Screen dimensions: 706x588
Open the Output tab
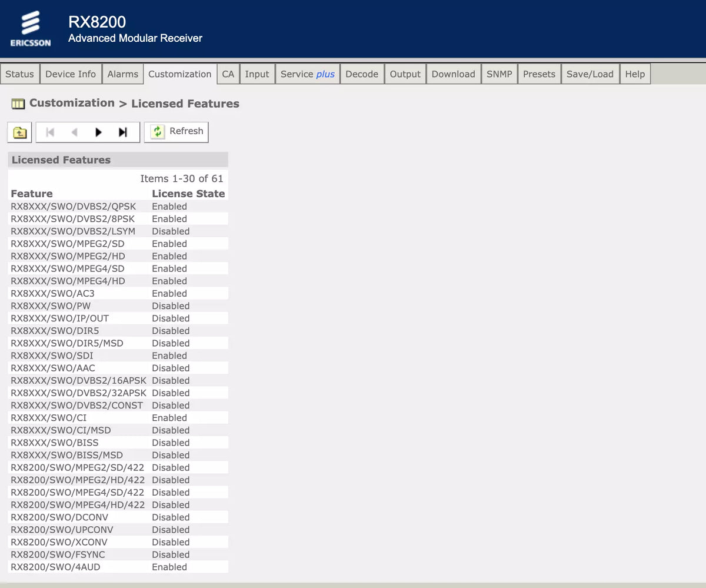coord(405,74)
